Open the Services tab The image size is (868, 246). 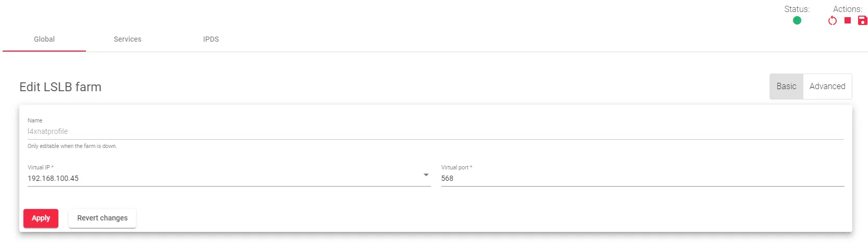click(x=128, y=39)
